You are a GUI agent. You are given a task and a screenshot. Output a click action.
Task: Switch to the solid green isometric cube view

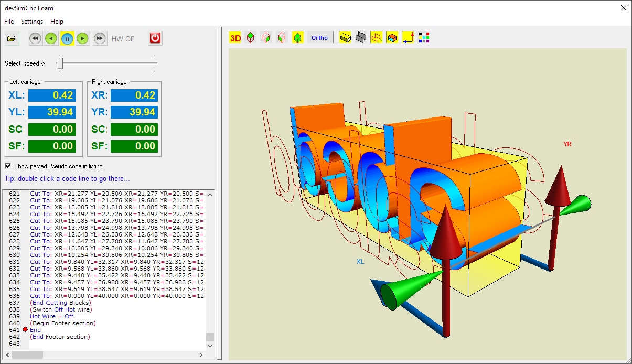click(297, 37)
